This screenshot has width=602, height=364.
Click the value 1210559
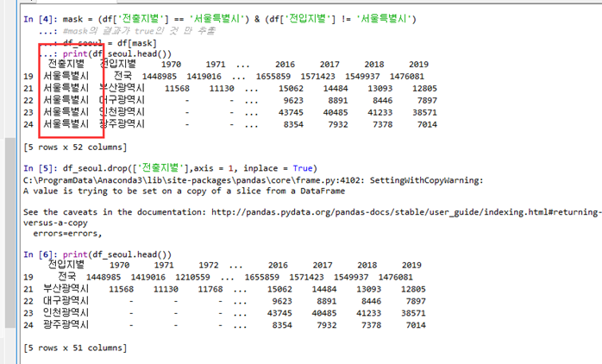pyautogui.click(x=192, y=277)
